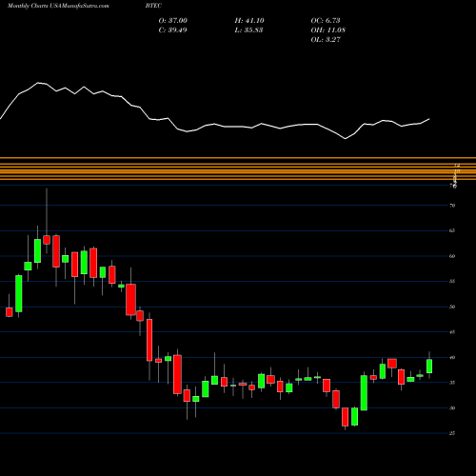Click the OL: 3.27 reading

pos(326,39)
